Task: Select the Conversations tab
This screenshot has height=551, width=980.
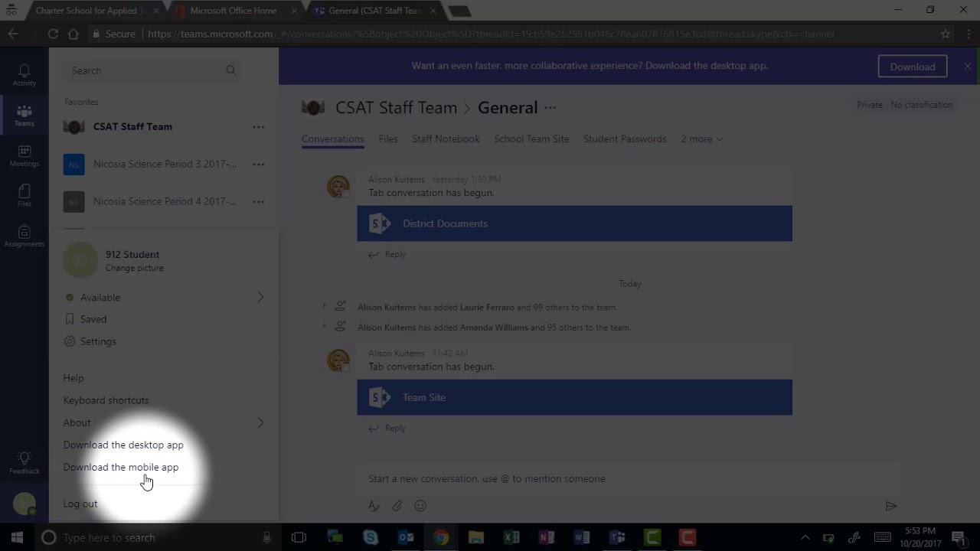Action: [332, 139]
